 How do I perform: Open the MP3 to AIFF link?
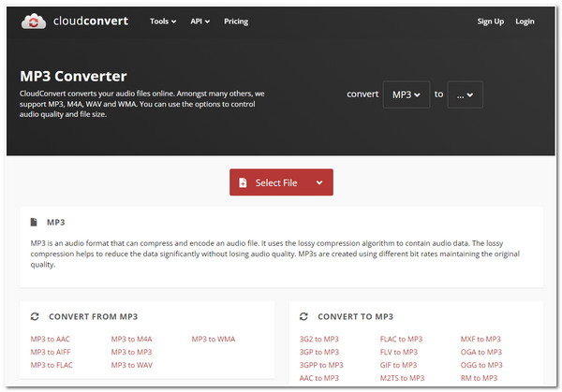click(51, 352)
